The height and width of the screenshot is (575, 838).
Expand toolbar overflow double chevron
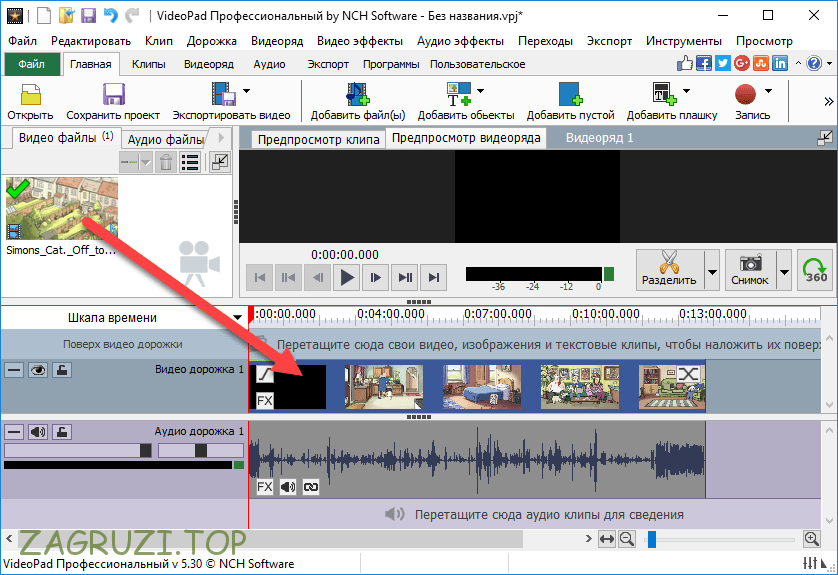828,102
